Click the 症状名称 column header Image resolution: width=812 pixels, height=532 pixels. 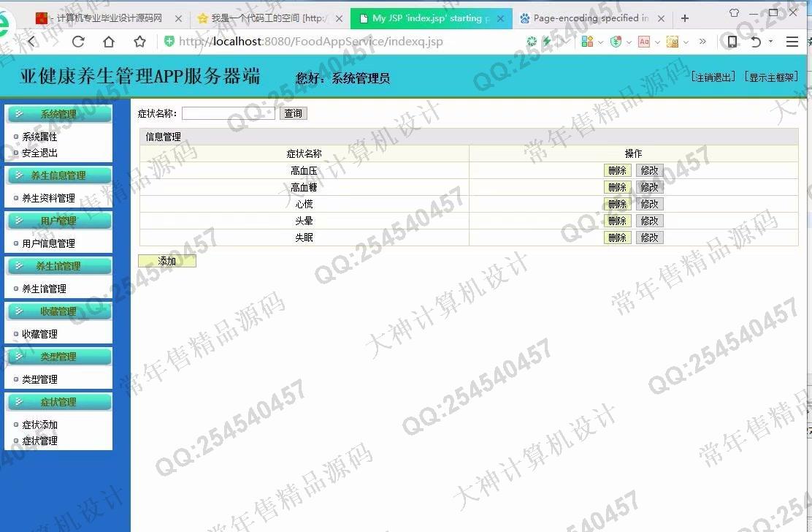point(304,154)
